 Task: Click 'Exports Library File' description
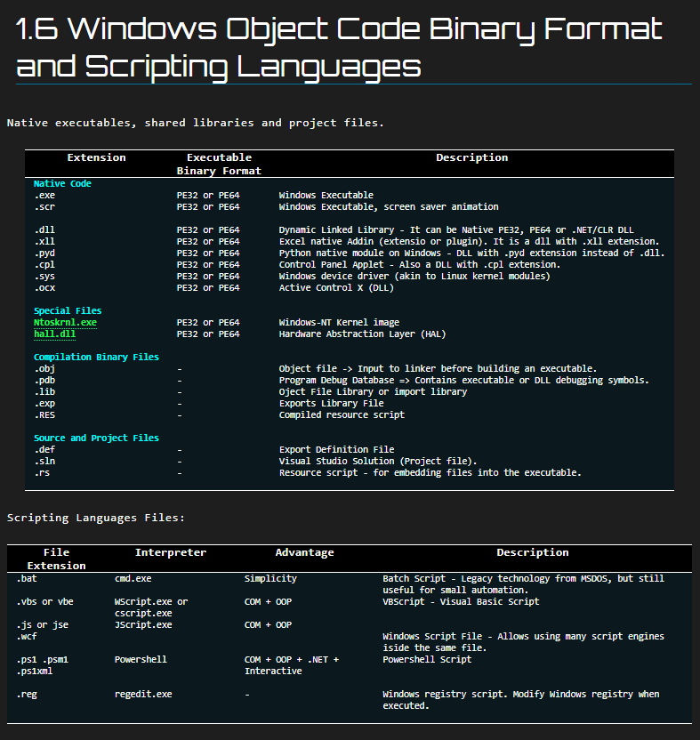[332, 404]
